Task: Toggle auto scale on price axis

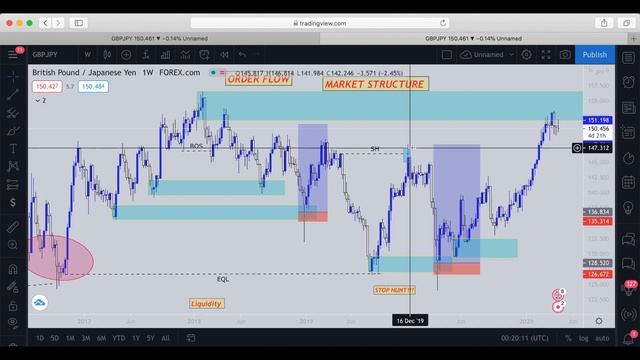Action: (x=602, y=338)
